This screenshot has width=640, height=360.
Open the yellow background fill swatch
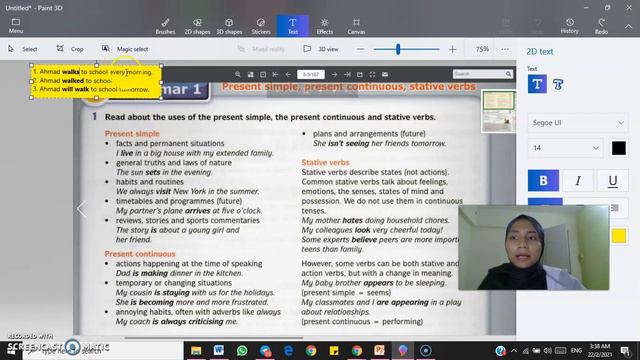[619, 236]
